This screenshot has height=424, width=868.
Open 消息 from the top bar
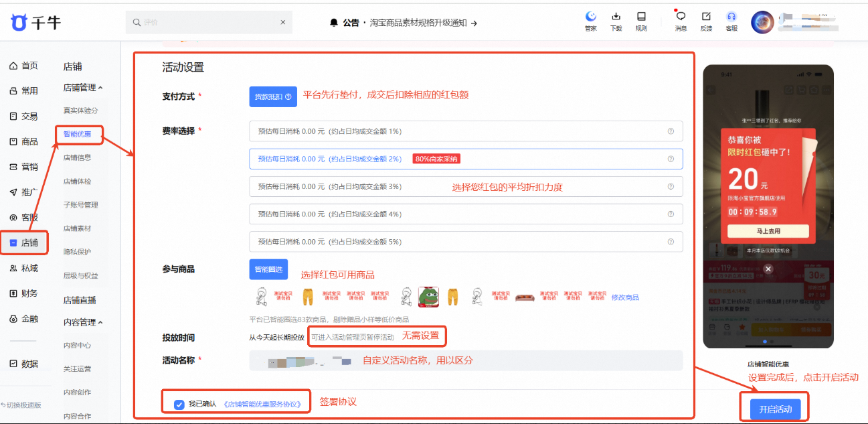680,21
